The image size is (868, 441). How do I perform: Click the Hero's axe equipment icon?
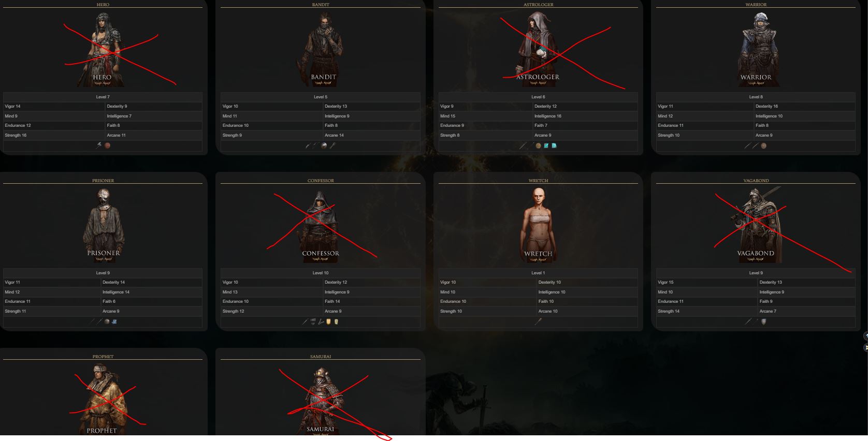pos(98,145)
